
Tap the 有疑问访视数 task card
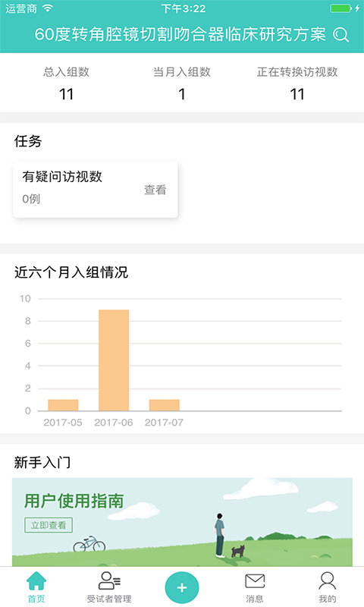[x=95, y=189]
